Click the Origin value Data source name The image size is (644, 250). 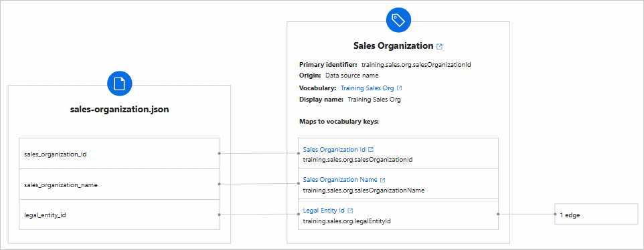pyautogui.click(x=352, y=76)
